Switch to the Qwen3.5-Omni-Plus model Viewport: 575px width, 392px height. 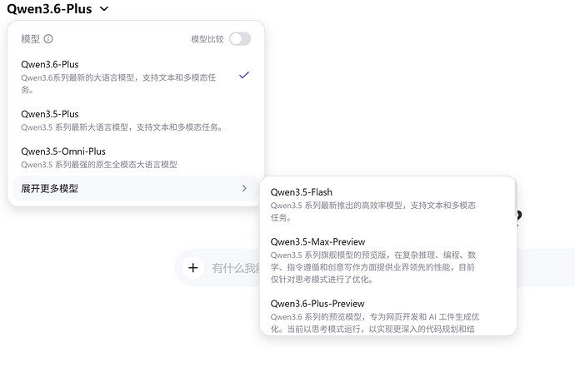pos(63,151)
